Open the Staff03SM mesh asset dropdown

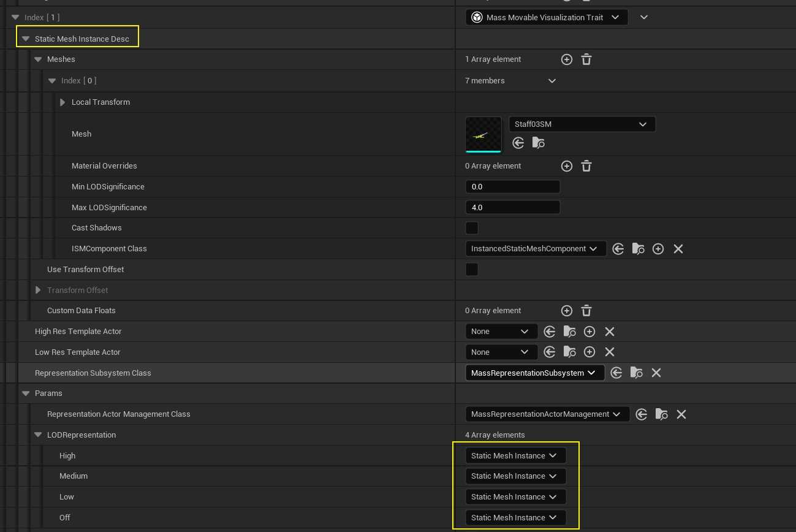582,124
